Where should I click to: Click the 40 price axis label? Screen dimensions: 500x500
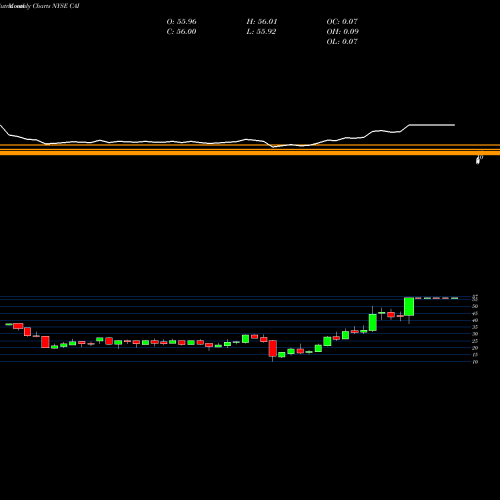475,320
